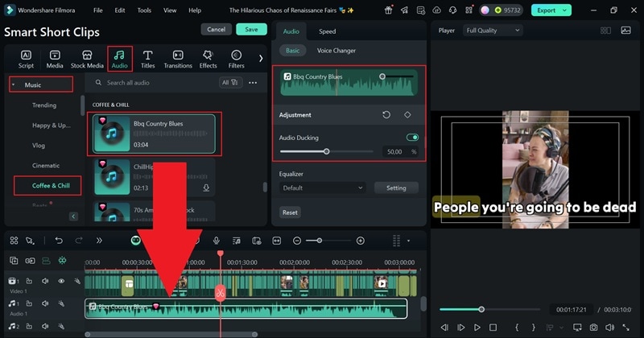This screenshot has width=644, height=338.
Task: Select the Trending music category
Action: (x=44, y=105)
